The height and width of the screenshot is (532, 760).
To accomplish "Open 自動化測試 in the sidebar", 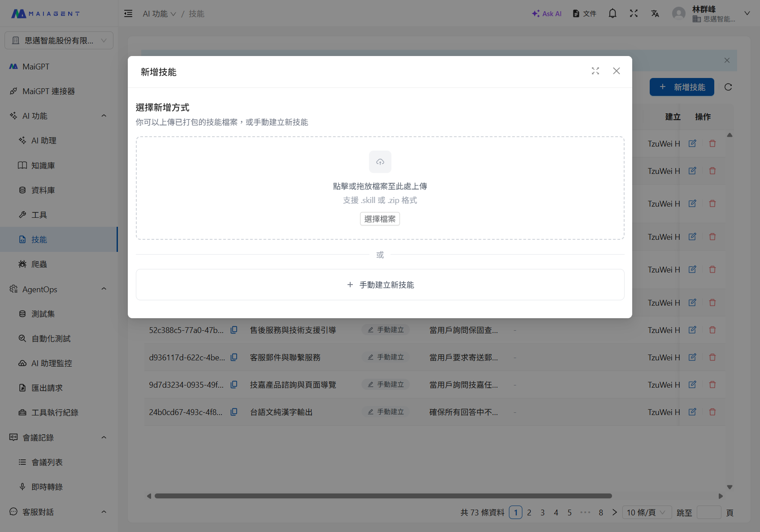I will [x=51, y=338].
